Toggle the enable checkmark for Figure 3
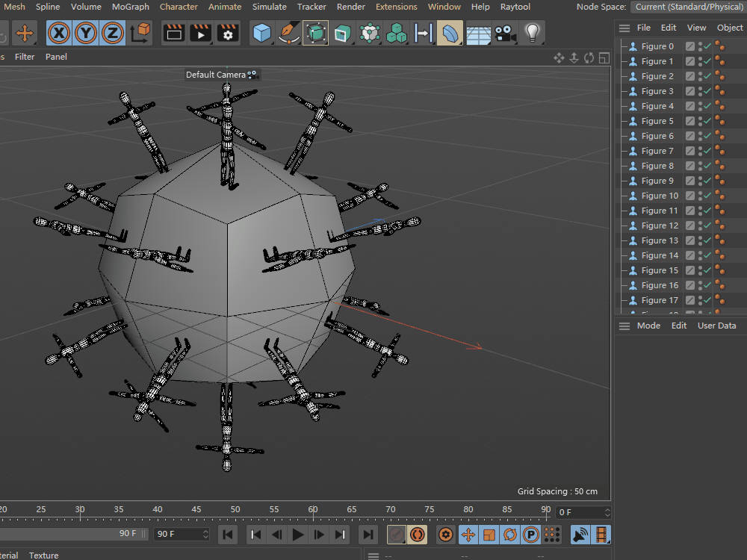 click(x=707, y=91)
